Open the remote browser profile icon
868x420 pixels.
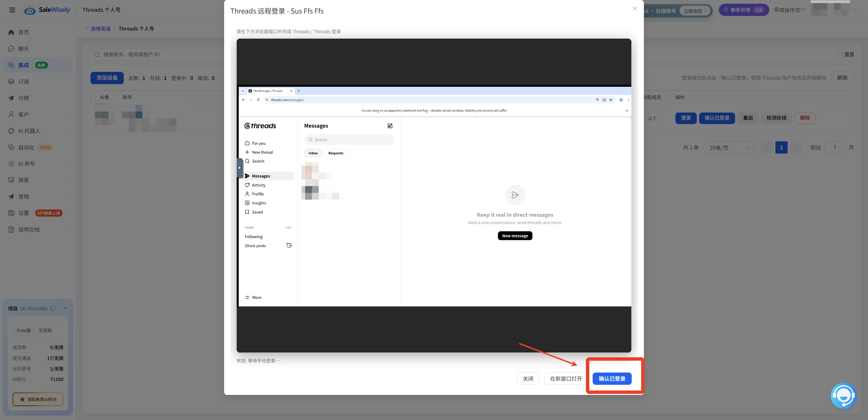coord(621,100)
